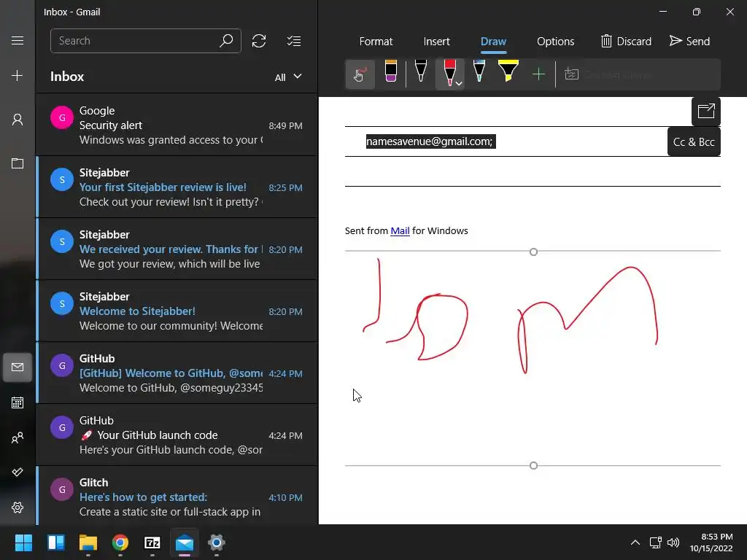Sync this view with refresh icon
Screen dimensions: 747x560
[259, 41]
